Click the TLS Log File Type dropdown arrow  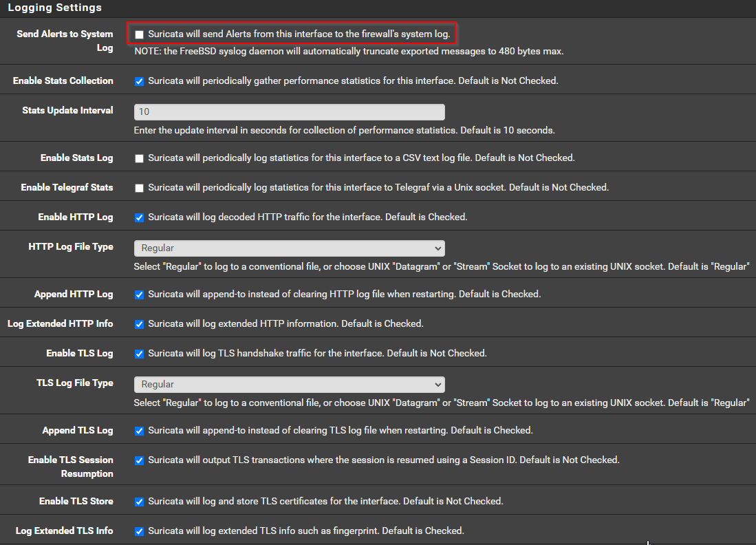pyautogui.click(x=438, y=384)
